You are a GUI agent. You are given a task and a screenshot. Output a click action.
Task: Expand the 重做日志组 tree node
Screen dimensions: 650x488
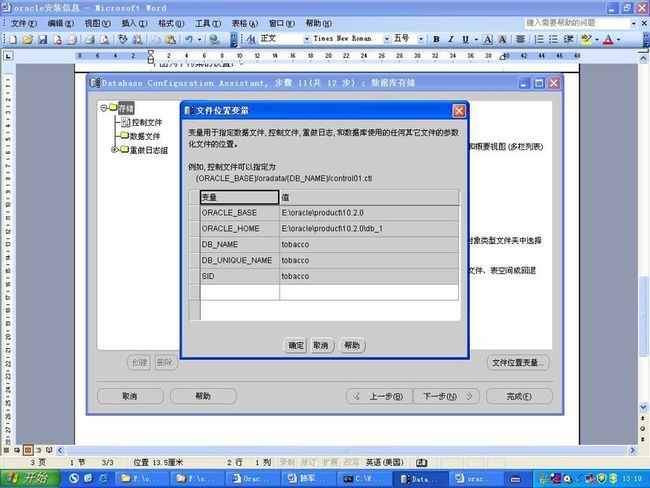114,150
